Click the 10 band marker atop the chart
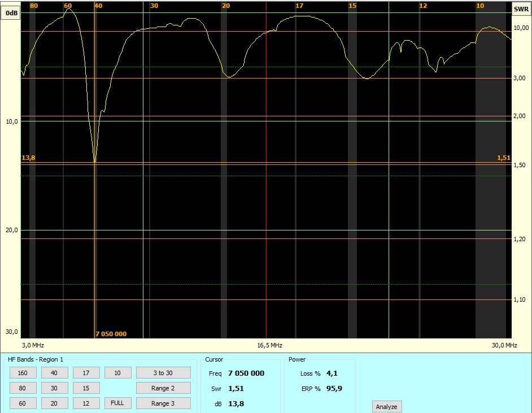 [x=480, y=6]
